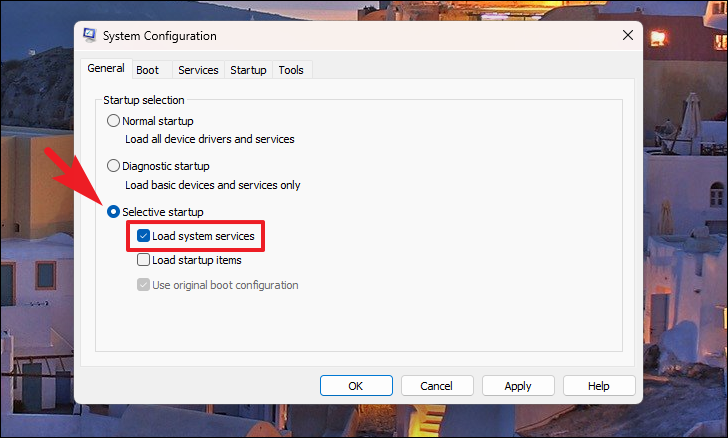The image size is (728, 438).
Task: Apply the configuration changes
Action: click(x=518, y=386)
